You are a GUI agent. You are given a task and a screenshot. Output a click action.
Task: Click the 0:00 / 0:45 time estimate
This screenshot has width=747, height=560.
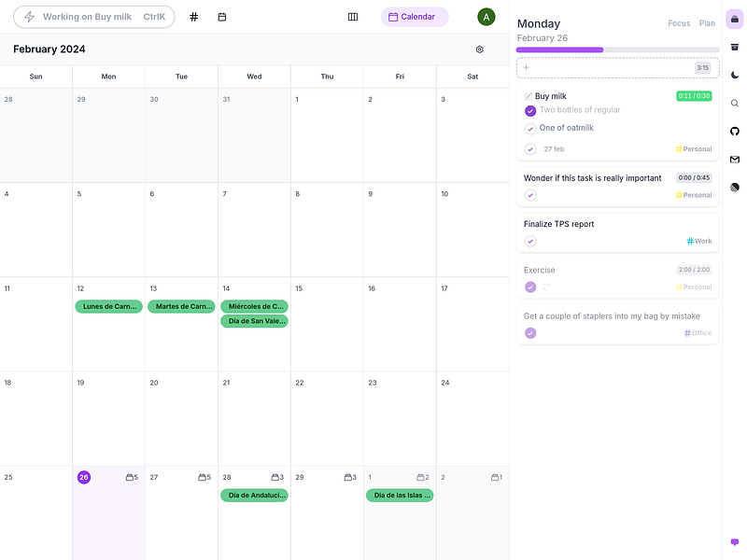click(x=694, y=178)
